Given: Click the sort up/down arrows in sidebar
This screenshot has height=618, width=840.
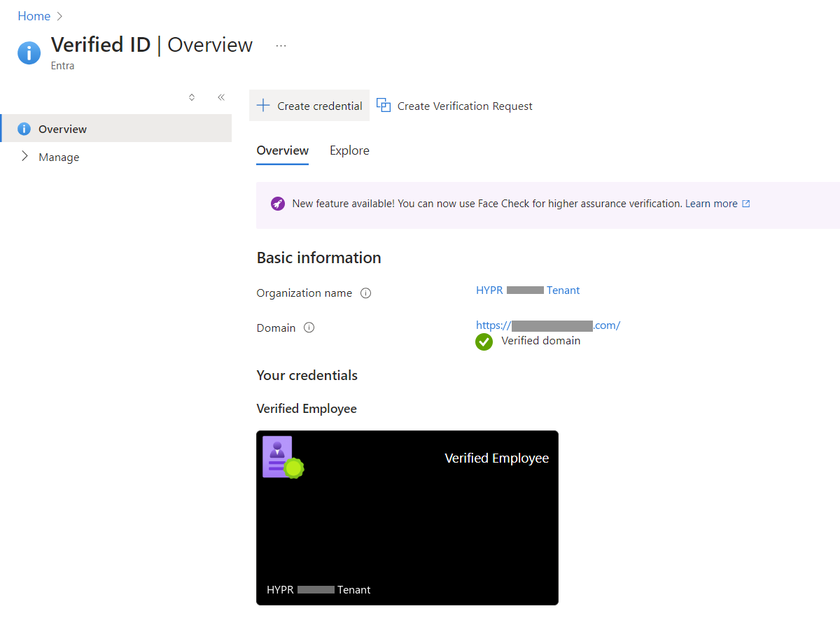Looking at the screenshot, I should pyautogui.click(x=192, y=97).
